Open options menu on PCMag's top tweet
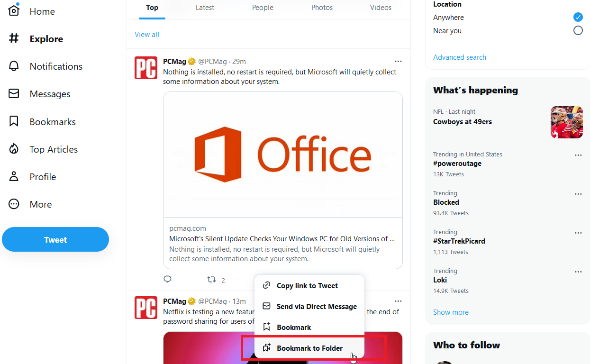Screen dimensions: 590x364 coord(398,61)
